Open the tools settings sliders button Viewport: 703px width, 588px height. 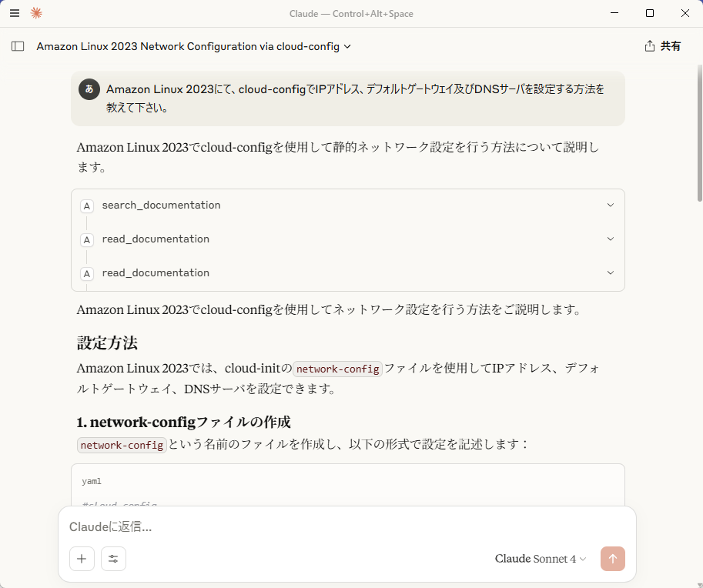[113, 559]
